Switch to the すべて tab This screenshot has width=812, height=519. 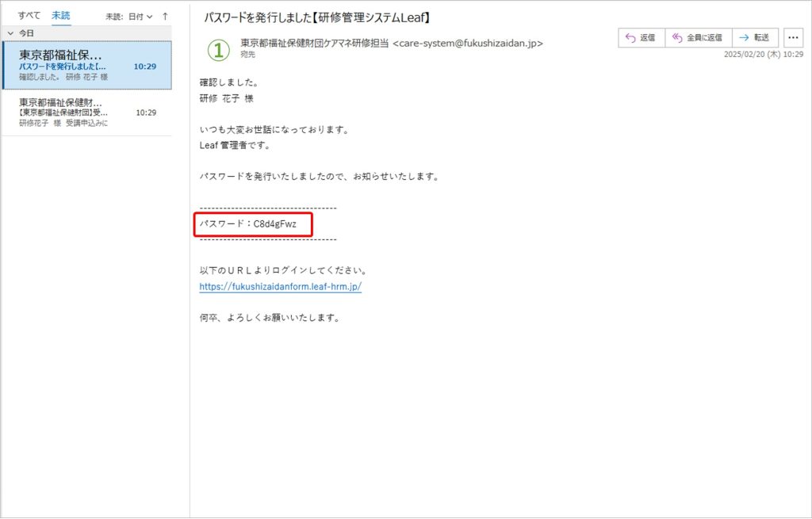tap(29, 16)
